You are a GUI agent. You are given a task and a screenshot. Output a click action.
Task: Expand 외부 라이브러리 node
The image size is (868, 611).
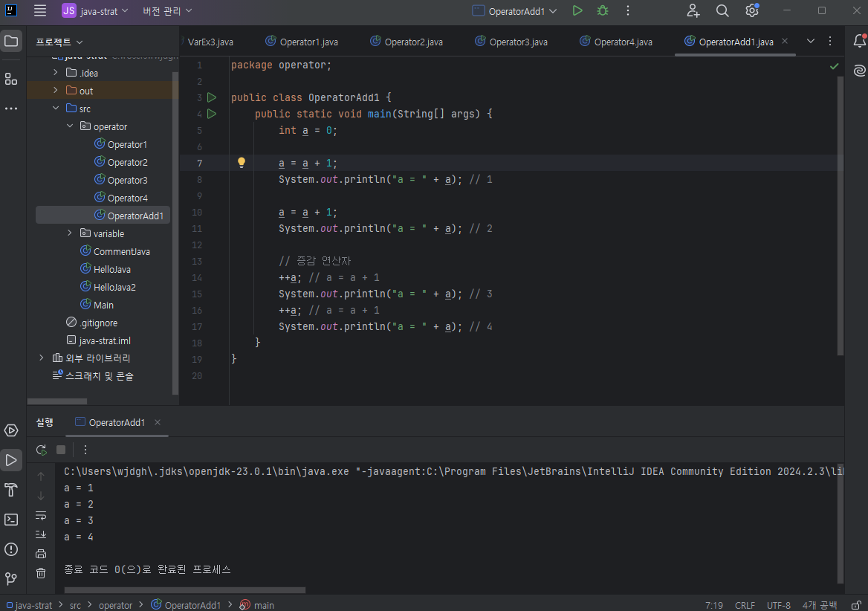[x=42, y=358]
